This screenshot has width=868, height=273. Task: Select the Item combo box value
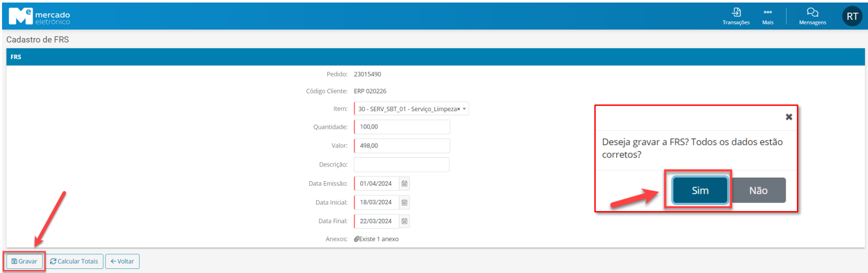[411, 109]
